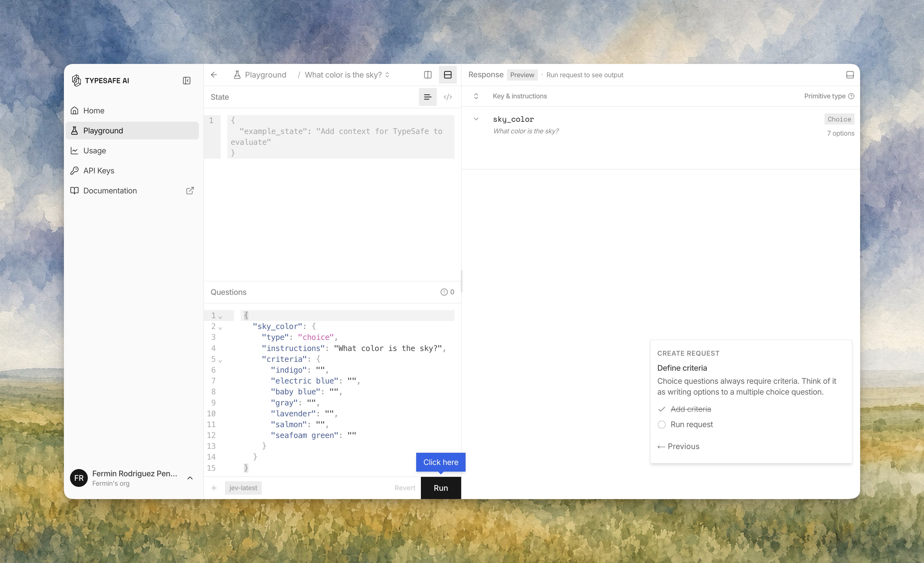Click the '7 options' label
Screen dimensions: 924x563
pos(840,134)
